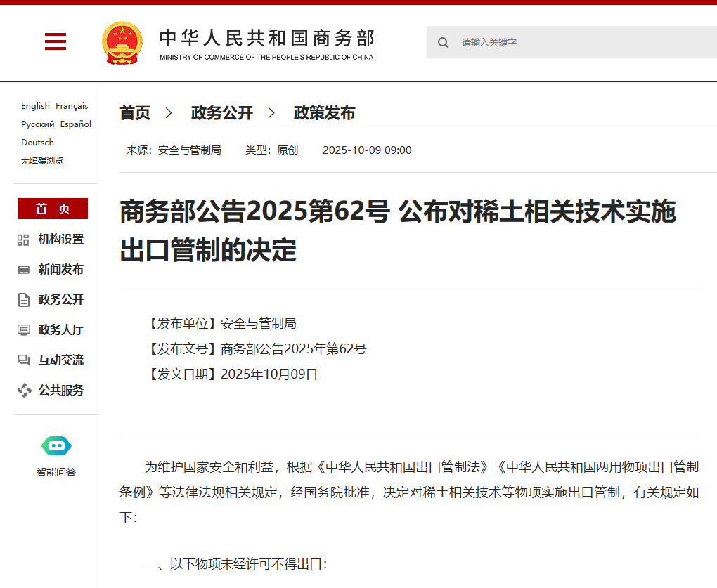Enable 无障碍浏览 accessibility browsing

point(42,161)
